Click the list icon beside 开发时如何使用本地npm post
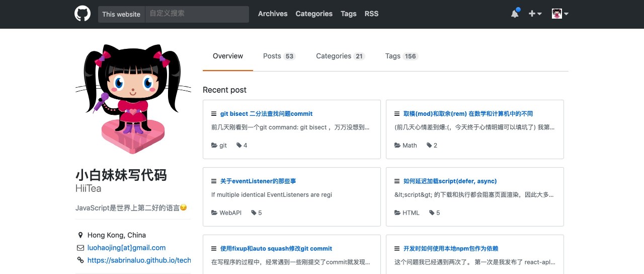This screenshot has height=274, width=644. coord(397,249)
